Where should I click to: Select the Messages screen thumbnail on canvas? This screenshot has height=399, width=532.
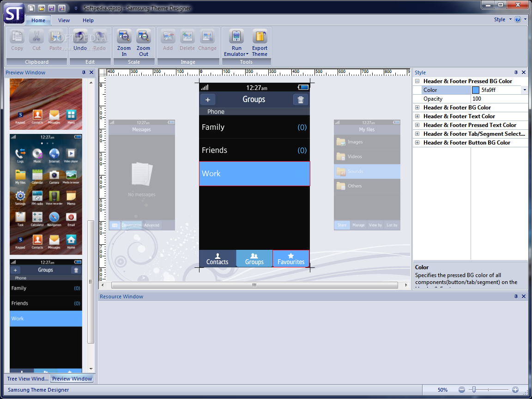pyautogui.click(x=142, y=175)
